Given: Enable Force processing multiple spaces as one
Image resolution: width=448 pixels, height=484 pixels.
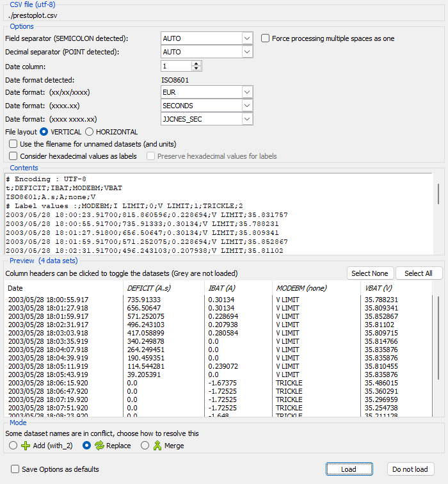Looking at the screenshot, I should (265, 38).
